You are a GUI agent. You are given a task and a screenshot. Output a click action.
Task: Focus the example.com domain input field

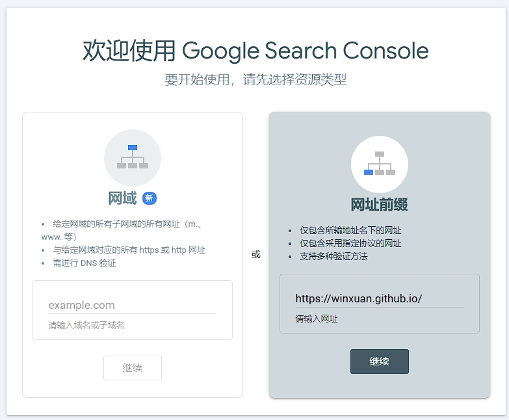click(133, 305)
